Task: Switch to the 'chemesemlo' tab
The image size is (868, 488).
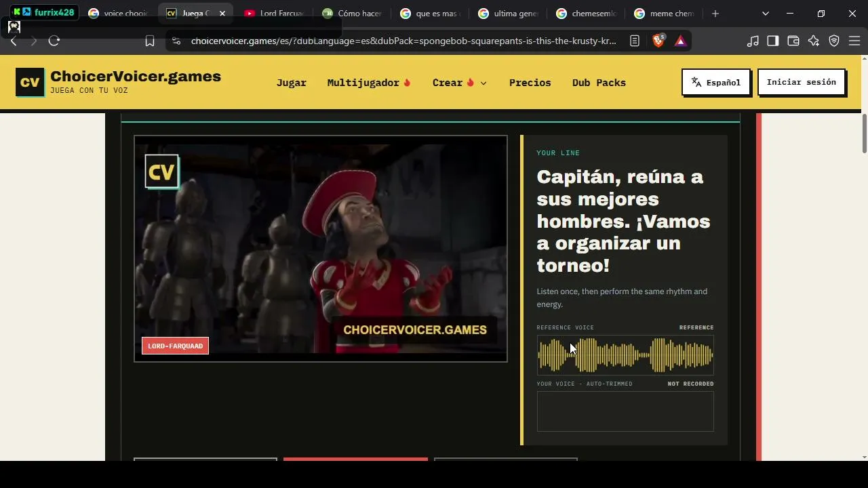Action: tap(587, 14)
